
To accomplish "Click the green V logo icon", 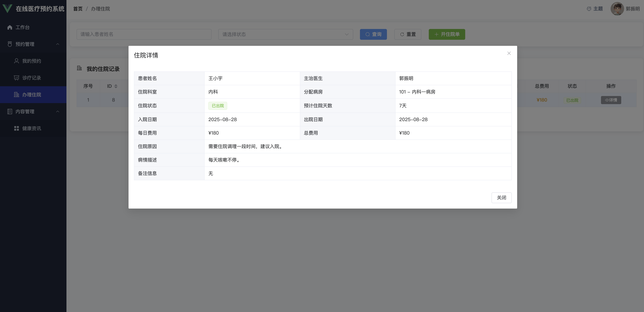I will click(7, 8).
